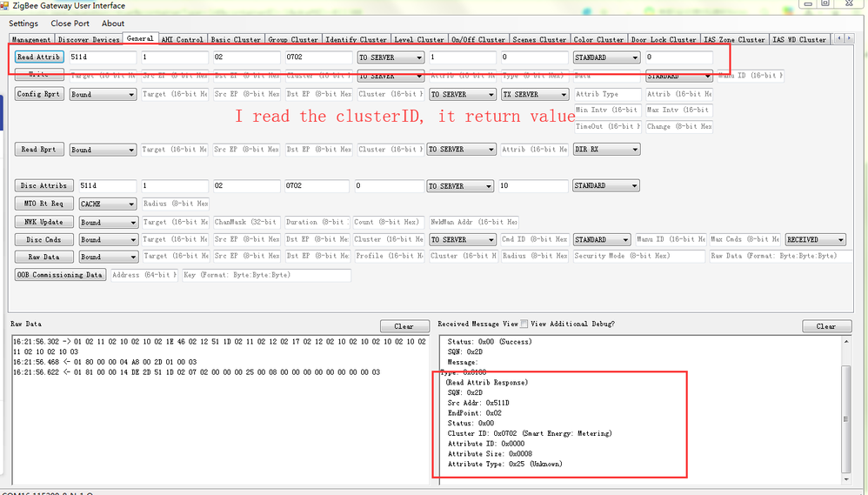Open Disc Attribs TO SERVER dropdown

click(460, 186)
